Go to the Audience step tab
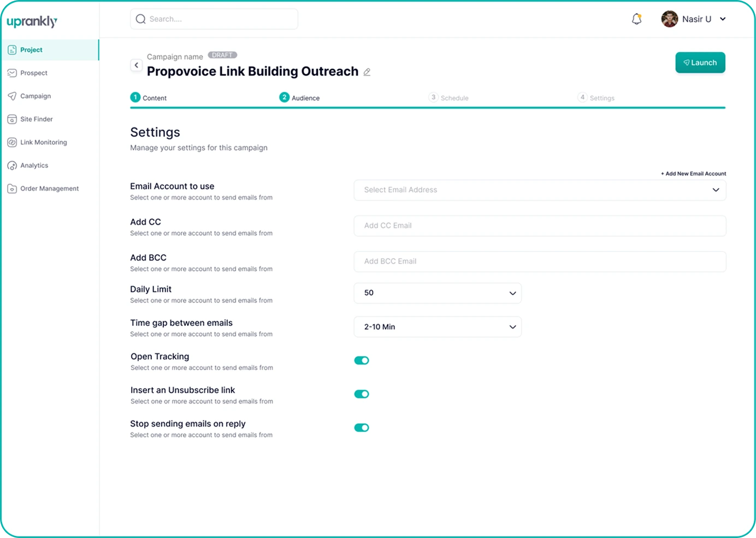The height and width of the screenshot is (538, 756). (x=299, y=98)
